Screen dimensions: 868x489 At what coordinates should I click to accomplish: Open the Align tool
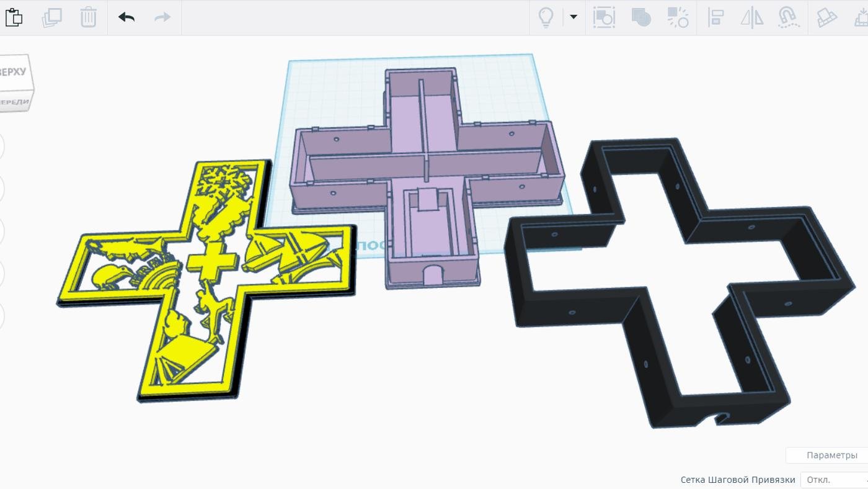pos(716,17)
